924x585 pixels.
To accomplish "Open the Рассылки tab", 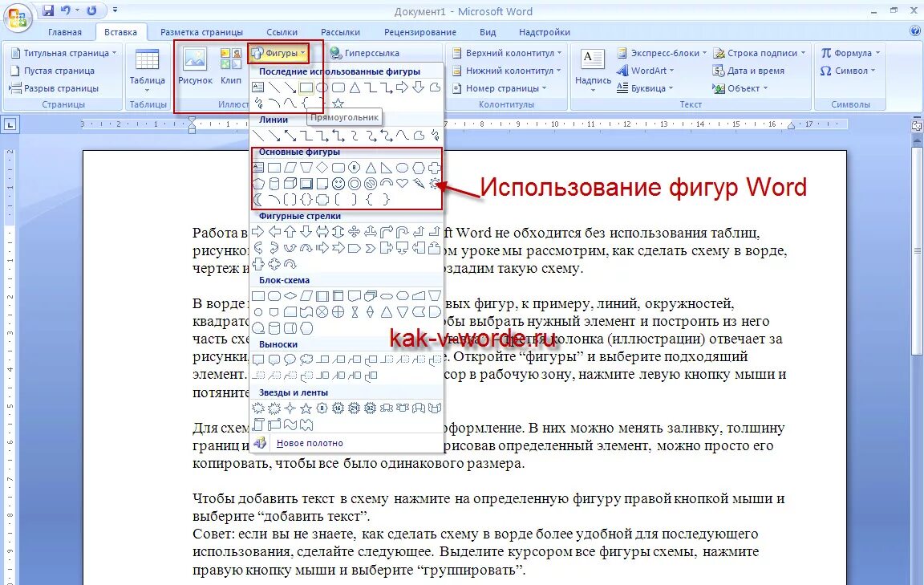I will (x=340, y=32).
